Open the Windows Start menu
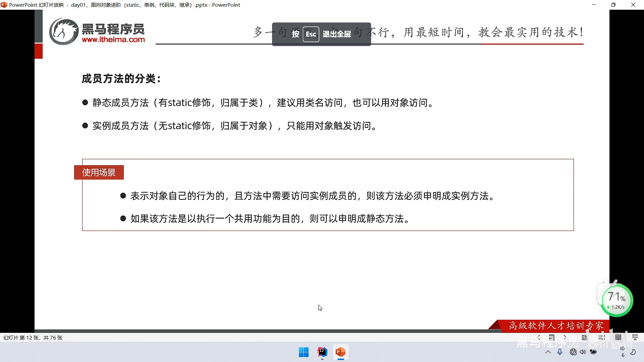The height and width of the screenshot is (362, 644). (x=304, y=352)
